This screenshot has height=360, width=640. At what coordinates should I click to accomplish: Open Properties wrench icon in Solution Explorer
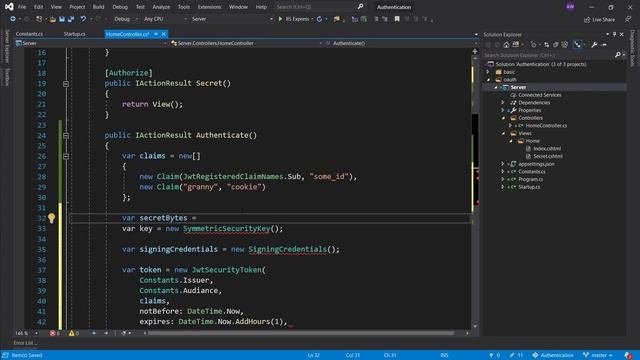[x=594, y=44]
